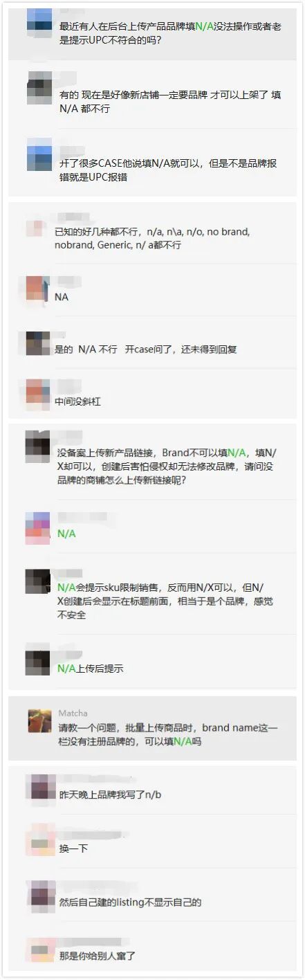The width and height of the screenshot is (305, 980).
Task: Click the message '开了很多CASE他说填N/A就可以'
Action: [x=168, y=170]
